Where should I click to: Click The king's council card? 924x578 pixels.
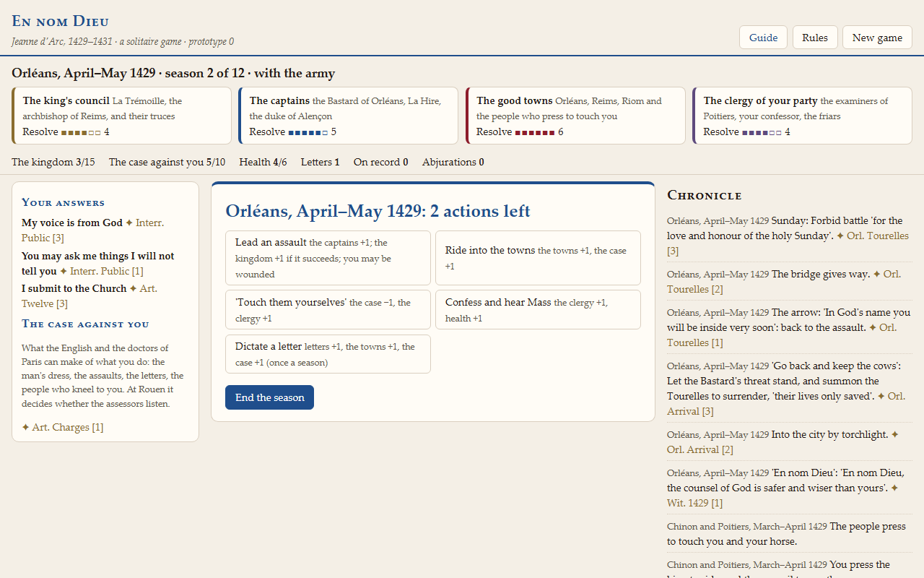point(121,116)
